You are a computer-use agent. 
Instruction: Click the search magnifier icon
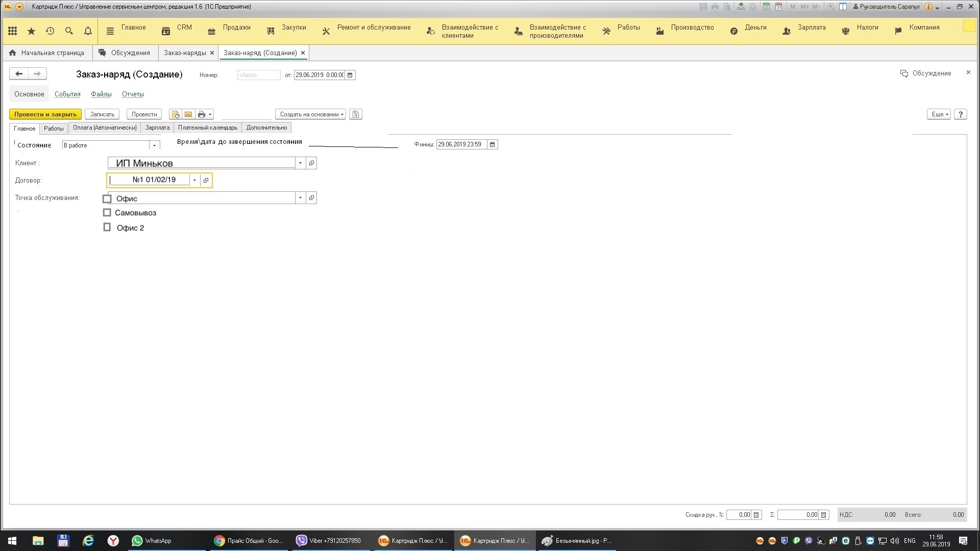pyautogui.click(x=69, y=31)
